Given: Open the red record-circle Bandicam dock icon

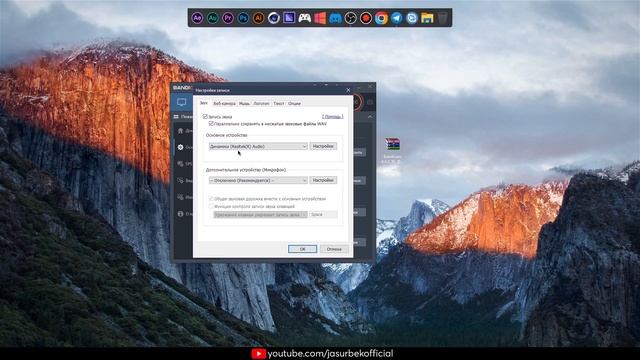Looking at the screenshot, I should click(366, 18).
